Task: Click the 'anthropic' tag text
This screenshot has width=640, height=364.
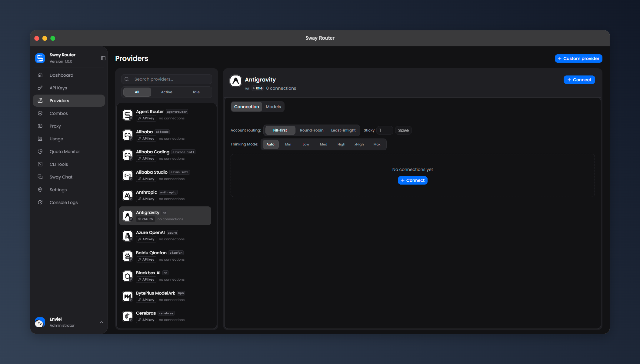Action: point(168,192)
